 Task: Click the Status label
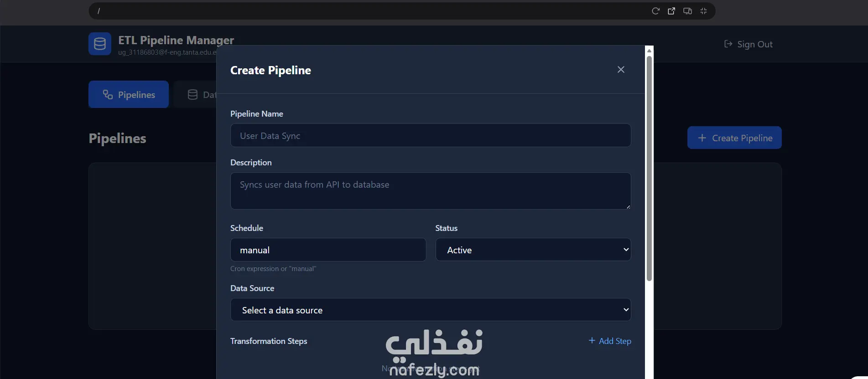pyautogui.click(x=446, y=228)
